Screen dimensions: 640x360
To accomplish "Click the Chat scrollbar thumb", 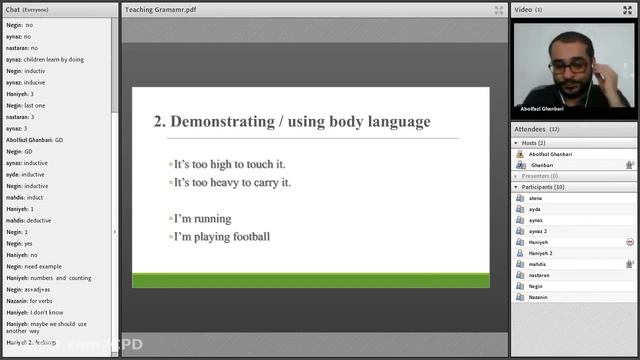I will pyautogui.click(x=115, y=65).
